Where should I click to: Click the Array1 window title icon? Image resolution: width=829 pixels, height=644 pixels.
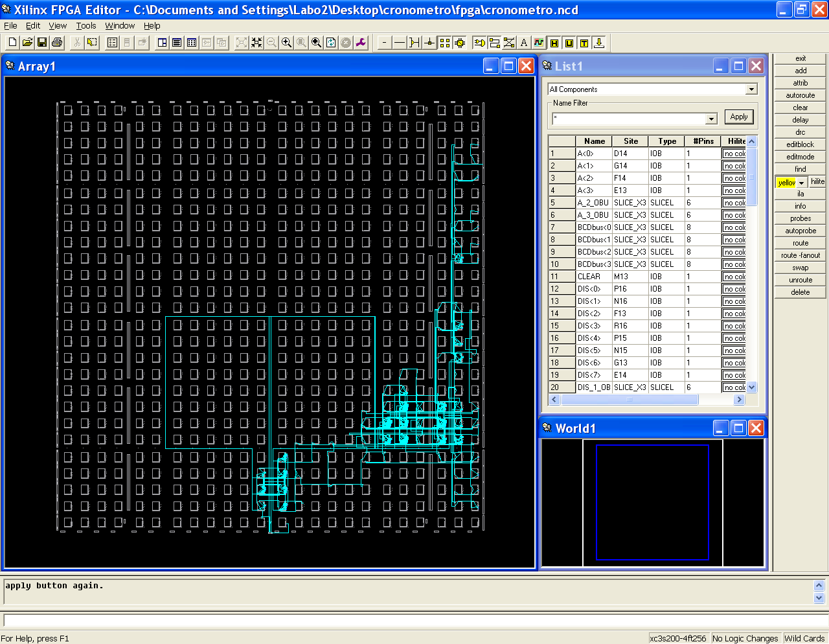click(10, 65)
